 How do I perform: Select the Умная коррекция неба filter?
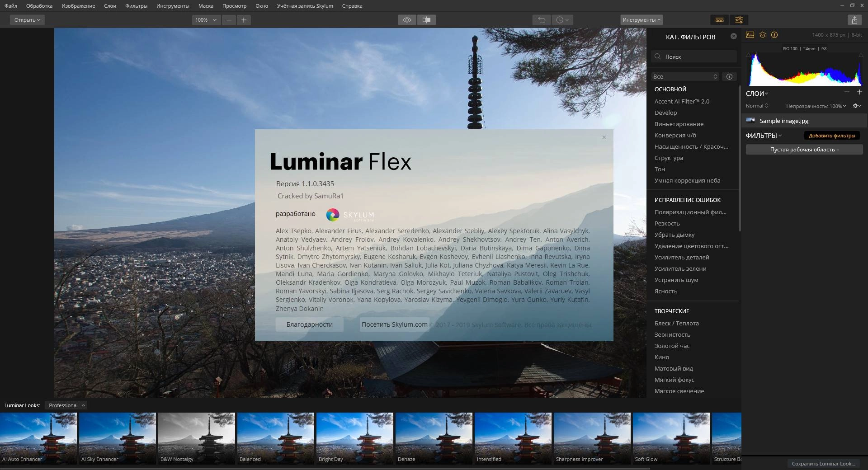[687, 180]
